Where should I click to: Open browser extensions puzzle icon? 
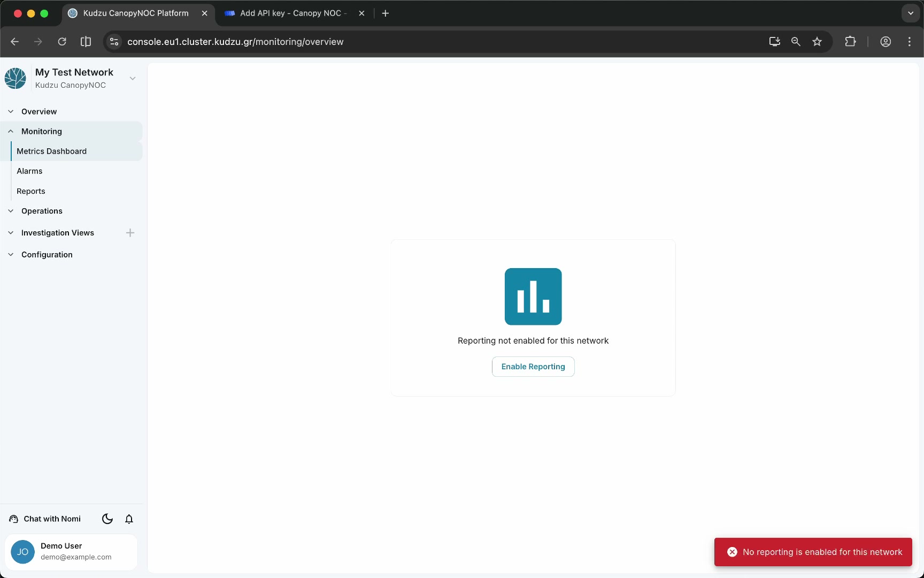(x=850, y=42)
